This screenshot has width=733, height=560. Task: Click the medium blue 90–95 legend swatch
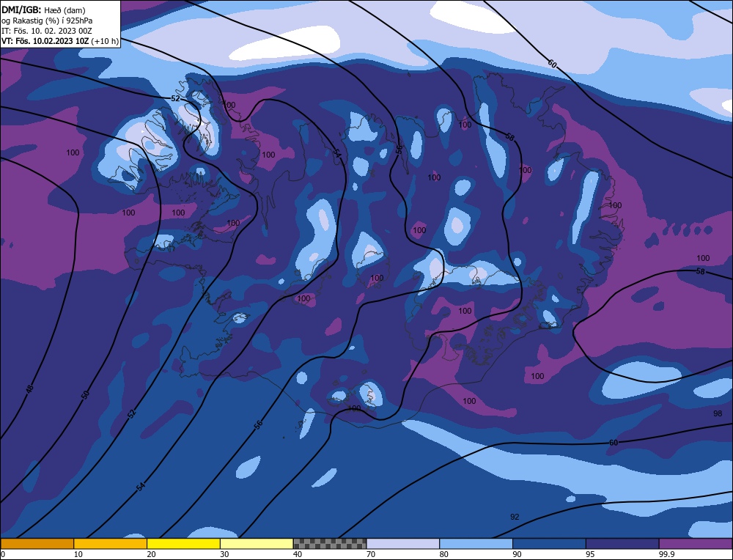[549, 544]
